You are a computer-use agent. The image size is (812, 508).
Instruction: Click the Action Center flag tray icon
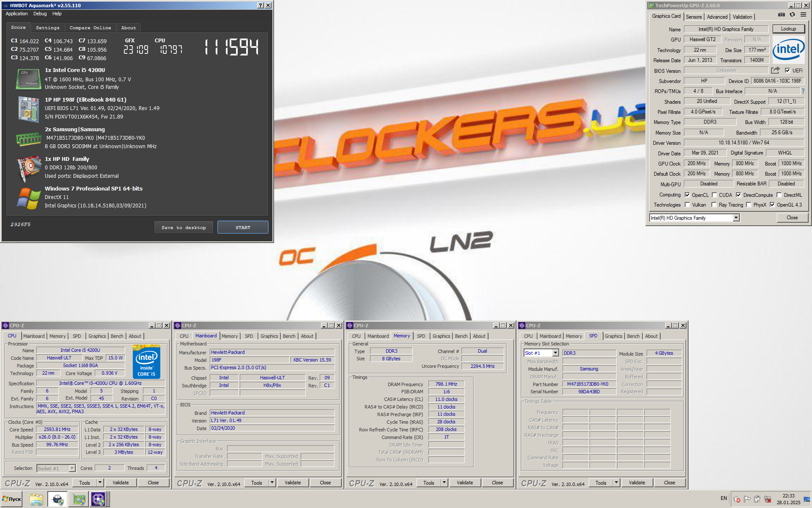click(747, 499)
